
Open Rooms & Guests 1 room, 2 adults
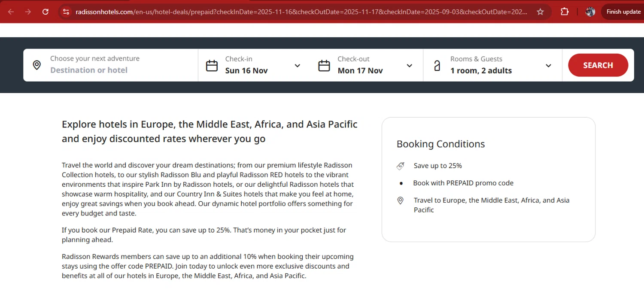click(481, 70)
